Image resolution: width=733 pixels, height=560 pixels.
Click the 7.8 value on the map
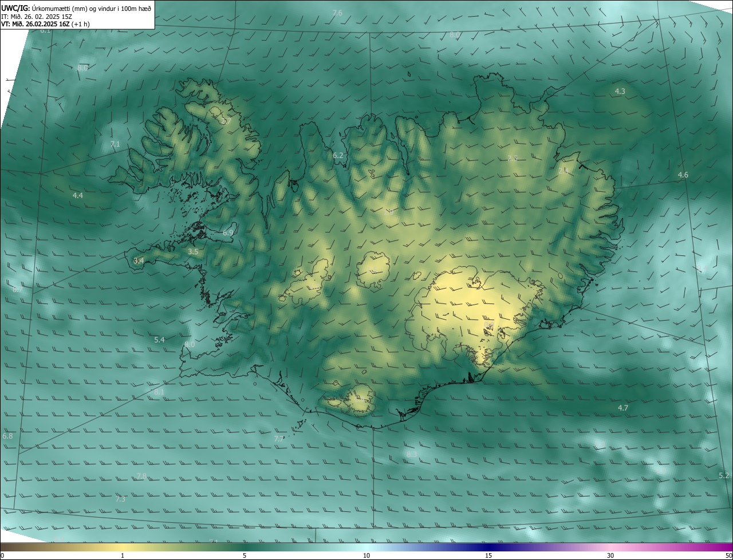pos(141,476)
